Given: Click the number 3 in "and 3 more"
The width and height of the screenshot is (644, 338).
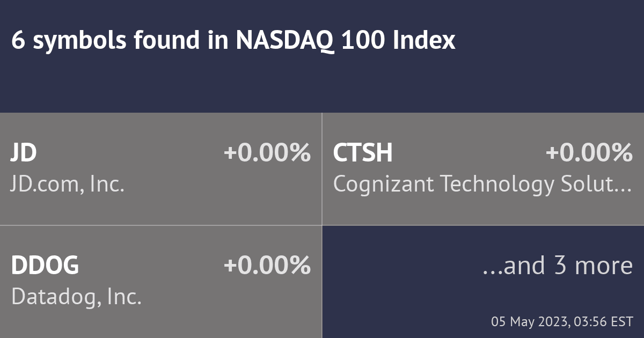Looking at the screenshot, I should click(560, 266).
